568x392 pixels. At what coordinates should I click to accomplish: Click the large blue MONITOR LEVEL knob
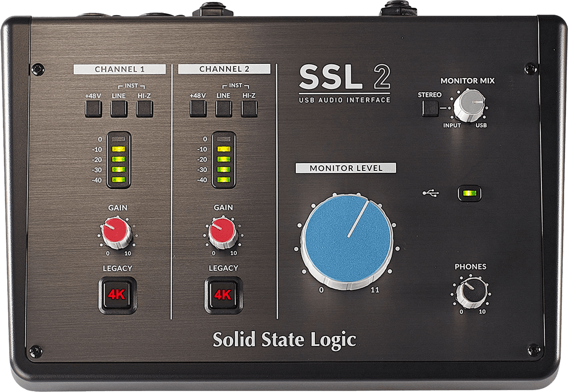click(x=348, y=241)
